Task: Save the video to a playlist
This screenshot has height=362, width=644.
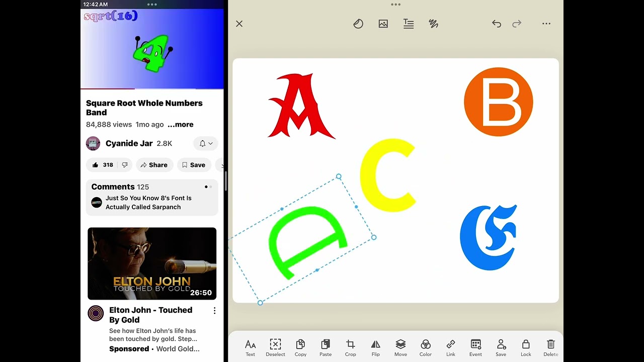Action: pos(194,165)
